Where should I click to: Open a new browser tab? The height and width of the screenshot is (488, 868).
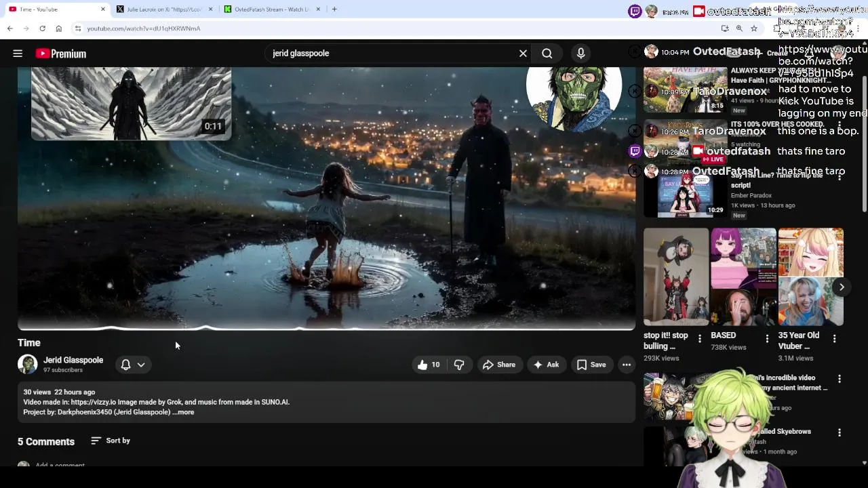pyautogui.click(x=334, y=9)
